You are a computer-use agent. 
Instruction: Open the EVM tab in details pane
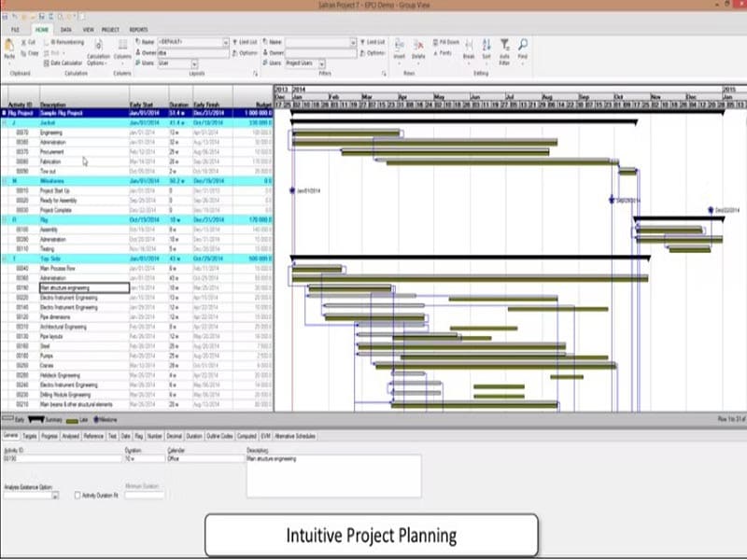pos(265,436)
